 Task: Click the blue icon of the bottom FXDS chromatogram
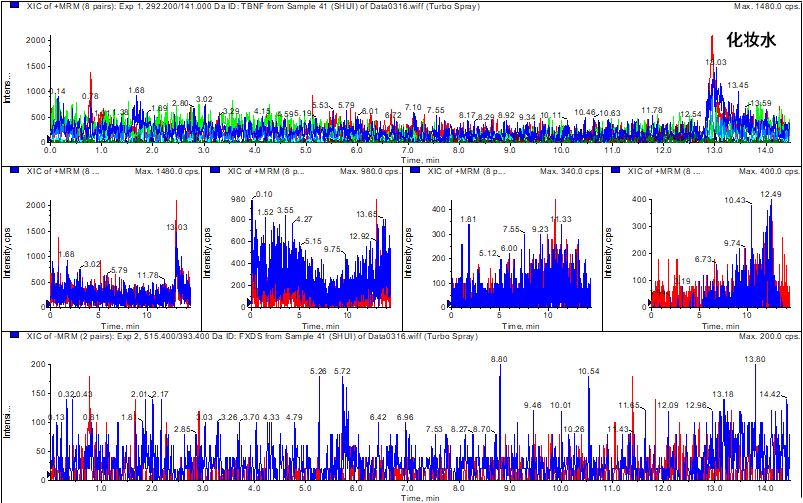8,335
